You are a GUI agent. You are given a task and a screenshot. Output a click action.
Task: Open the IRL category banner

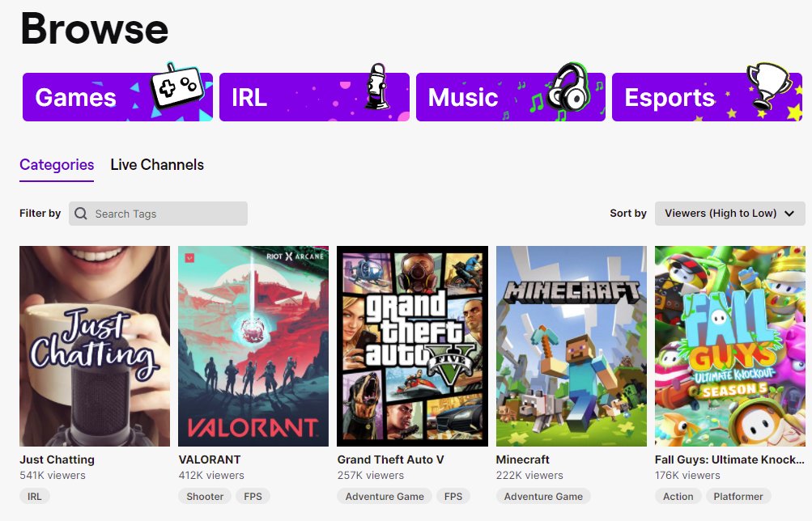tap(314, 97)
